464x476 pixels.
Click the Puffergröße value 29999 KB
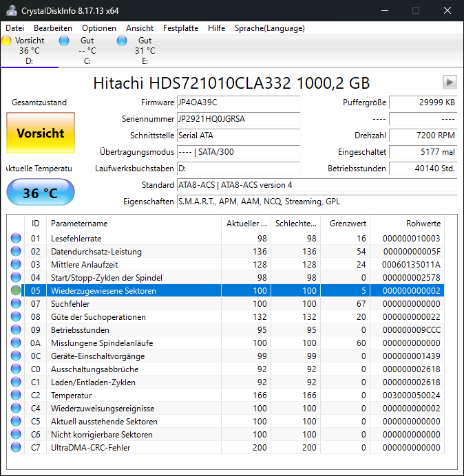[x=423, y=102]
